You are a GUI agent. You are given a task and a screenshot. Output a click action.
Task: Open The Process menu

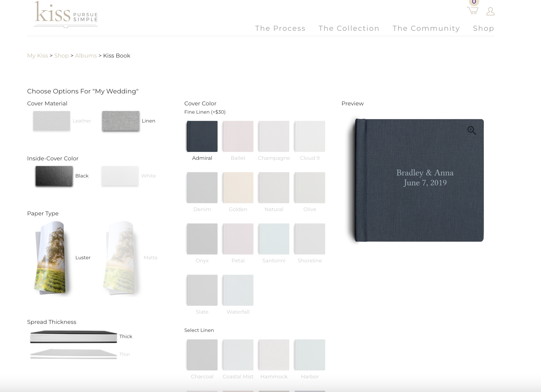coord(280,28)
